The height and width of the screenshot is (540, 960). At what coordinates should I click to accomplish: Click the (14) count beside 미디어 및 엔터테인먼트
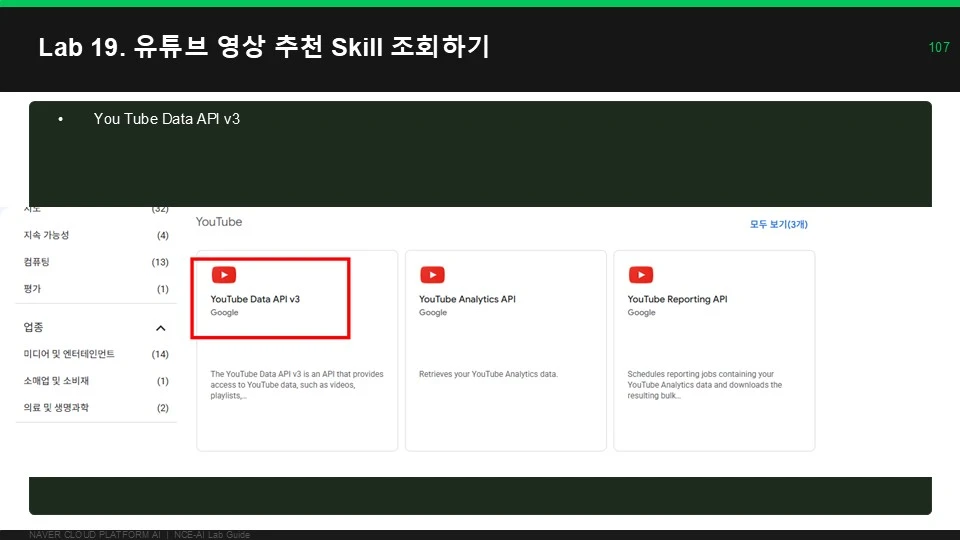pyautogui.click(x=160, y=354)
